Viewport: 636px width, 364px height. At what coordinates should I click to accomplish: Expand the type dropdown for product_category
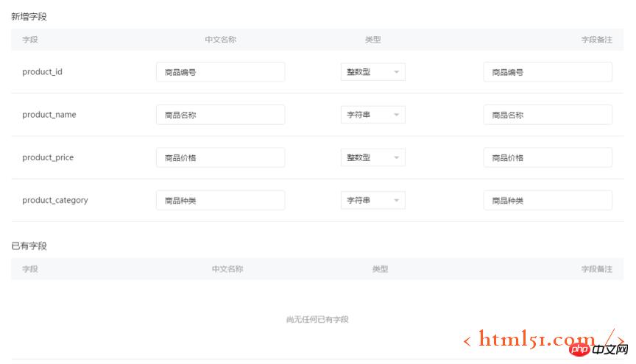pos(372,200)
